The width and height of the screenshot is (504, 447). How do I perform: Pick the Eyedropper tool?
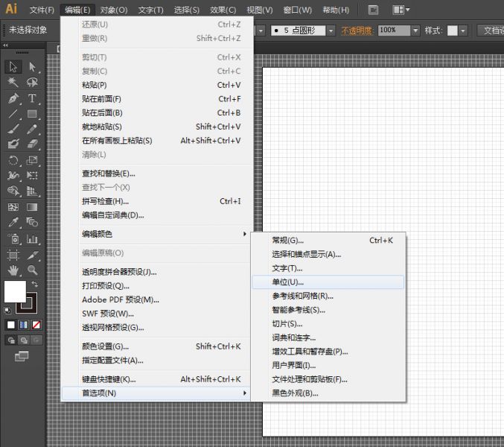pyautogui.click(x=13, y=223)
